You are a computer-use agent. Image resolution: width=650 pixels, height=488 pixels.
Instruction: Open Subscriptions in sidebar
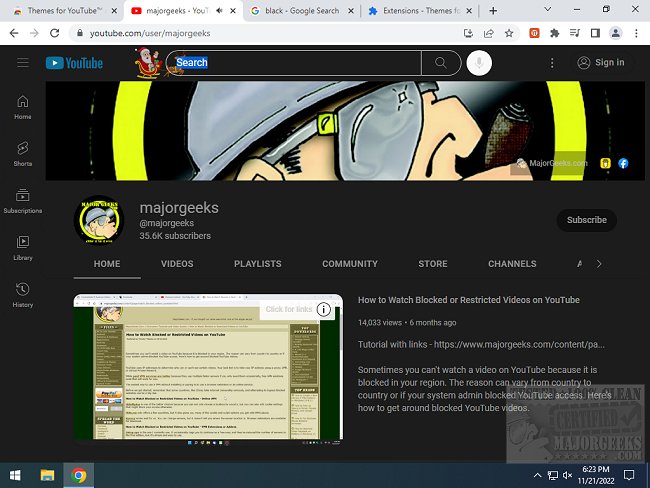pyautogui.click(x=23, y=201)
